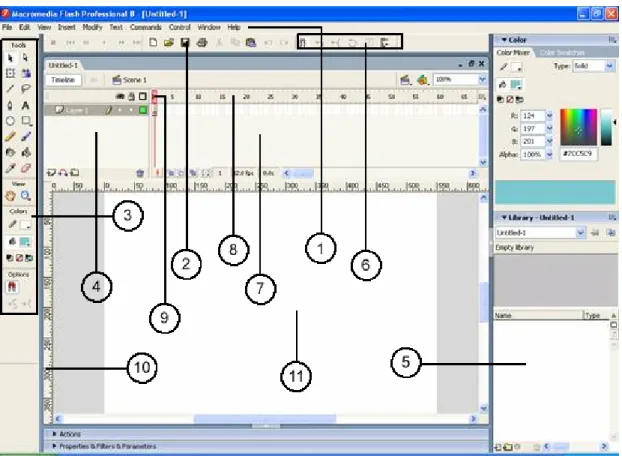Choose the Gradient Transform tool
The height and width of the screenshot is (456, 622).
pos(26,73)
